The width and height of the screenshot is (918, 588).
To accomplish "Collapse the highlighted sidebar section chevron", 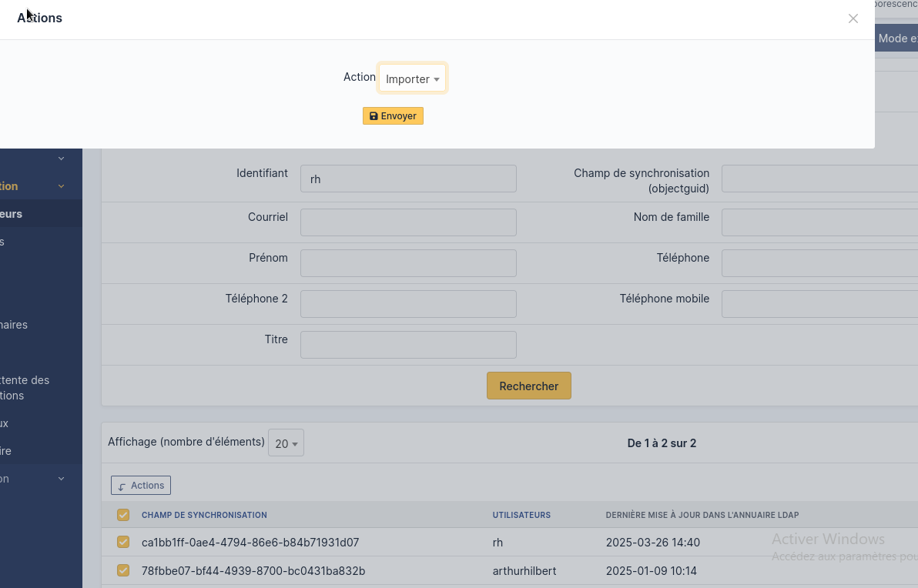I will tap(62, 186).
